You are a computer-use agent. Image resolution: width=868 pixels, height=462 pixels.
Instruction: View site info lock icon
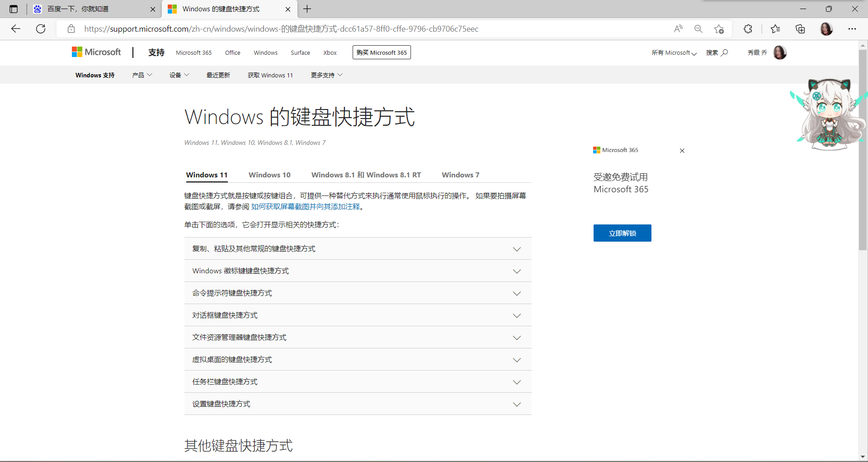pyautogui.click(x=71, y=29)
